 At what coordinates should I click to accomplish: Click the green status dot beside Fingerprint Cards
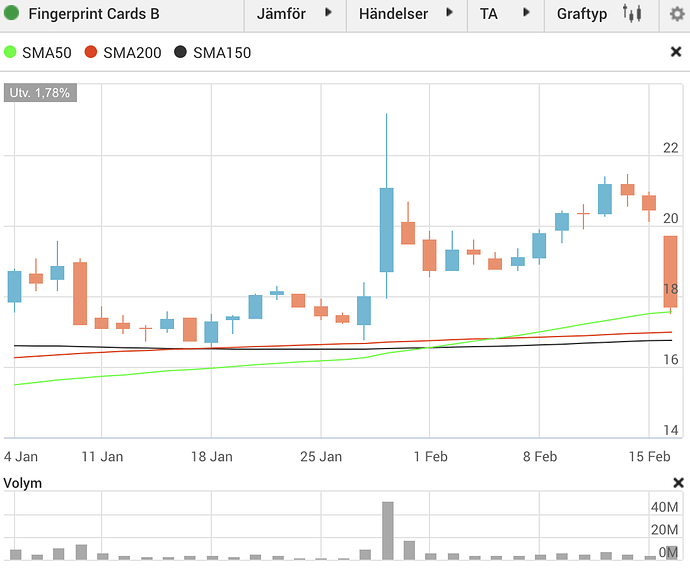(x=11, y=13)
